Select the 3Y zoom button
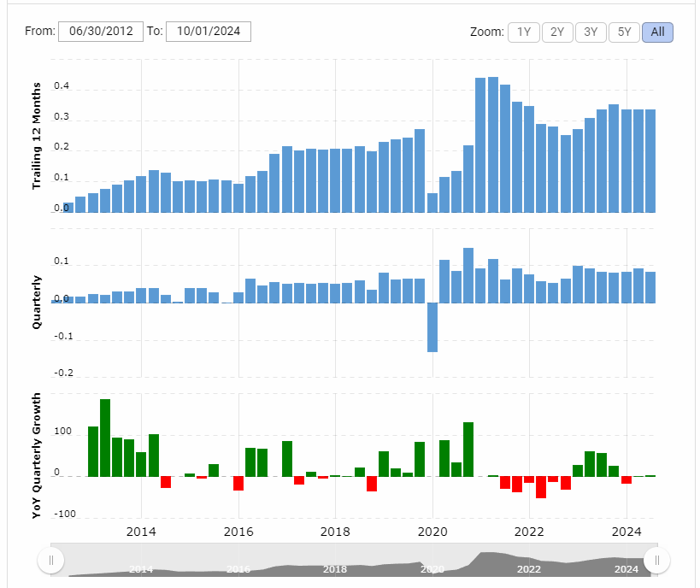The width and height of the screenshot is (700, 588). [x=591, y=32]
